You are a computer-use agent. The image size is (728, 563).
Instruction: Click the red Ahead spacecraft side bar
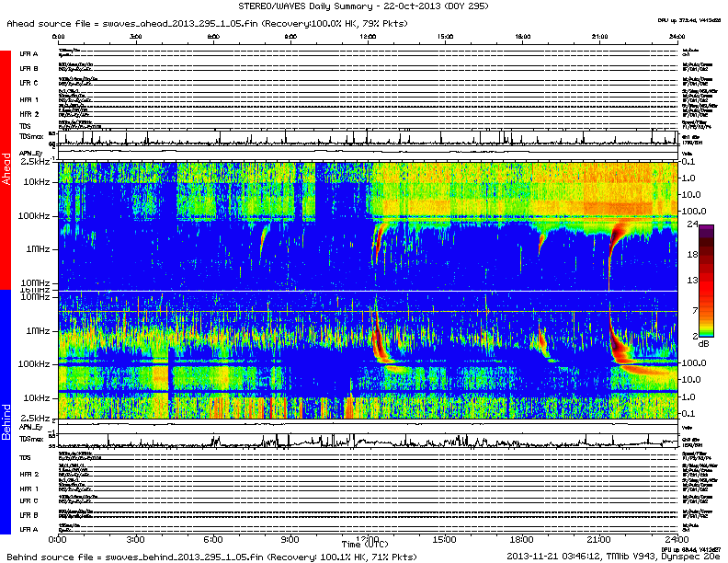[x=6, y=170]
